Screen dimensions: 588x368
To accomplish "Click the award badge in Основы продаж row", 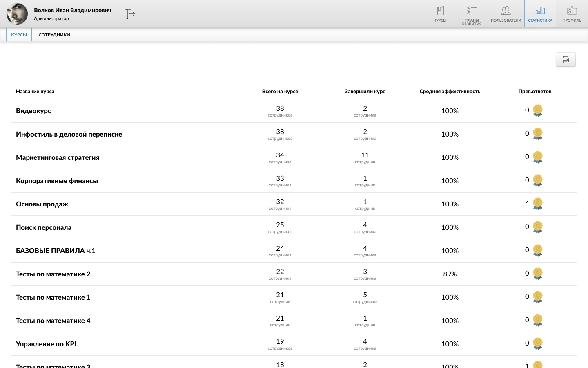I will 538,204.
